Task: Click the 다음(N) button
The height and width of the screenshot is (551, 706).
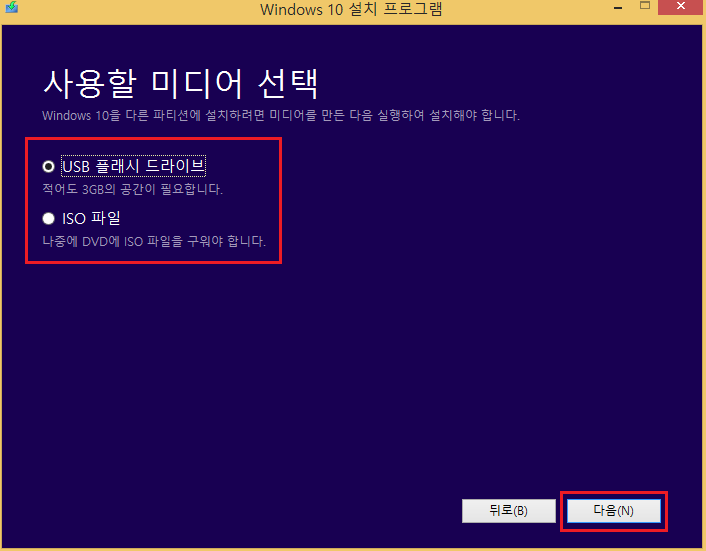Action: coord(614,511)
